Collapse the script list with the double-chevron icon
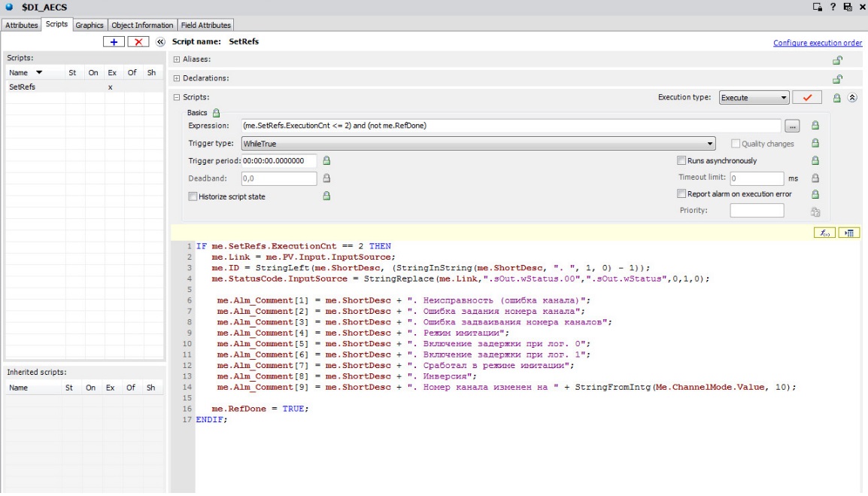This screenshot has width=868, height=496. point(160,42)
